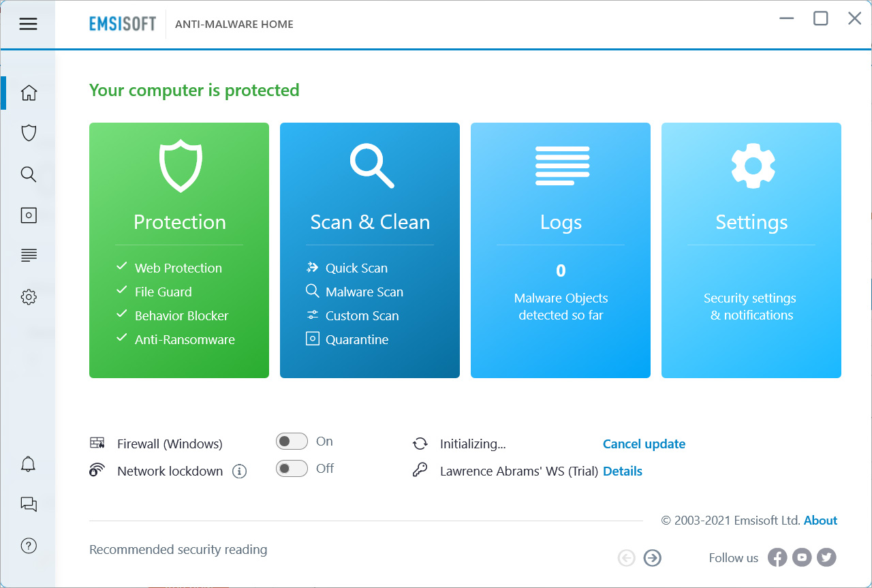Click 'Security settings & notifications' text
The image size is (872, 588).
coord(751,307)
